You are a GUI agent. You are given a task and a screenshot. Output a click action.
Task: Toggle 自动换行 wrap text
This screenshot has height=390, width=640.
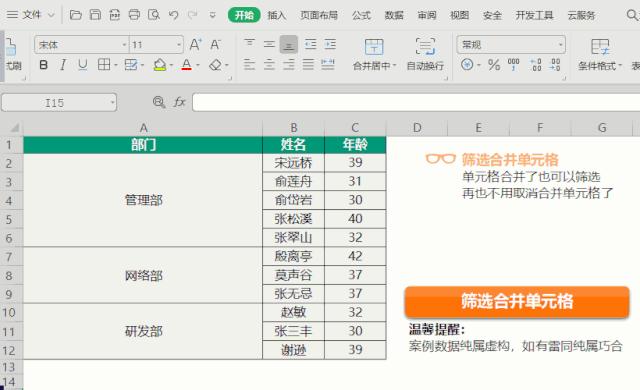pyautogui.click(x=425, y=54)
